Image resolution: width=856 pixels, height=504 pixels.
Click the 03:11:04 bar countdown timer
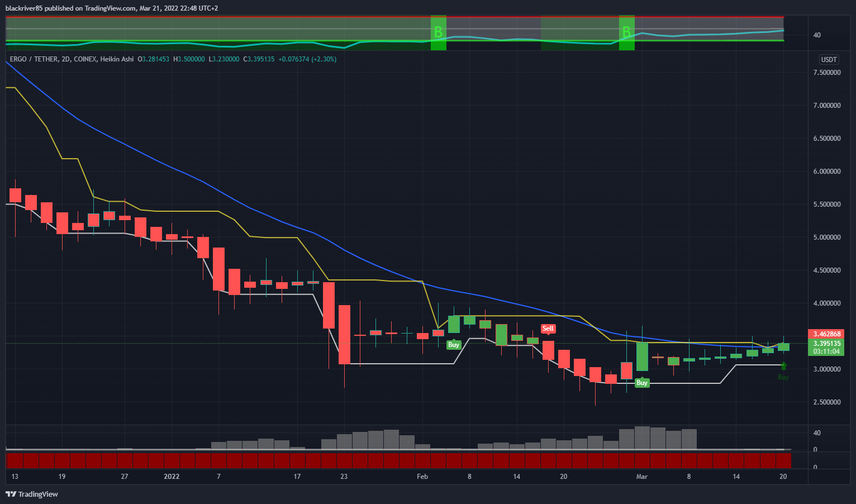click(x=827, y=351)
